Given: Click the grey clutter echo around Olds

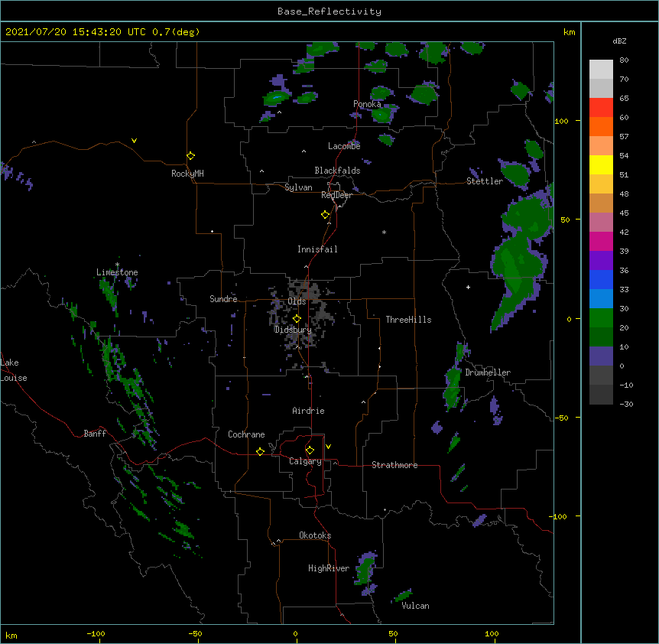Looking at the screenshot, I should coord(303,313).
